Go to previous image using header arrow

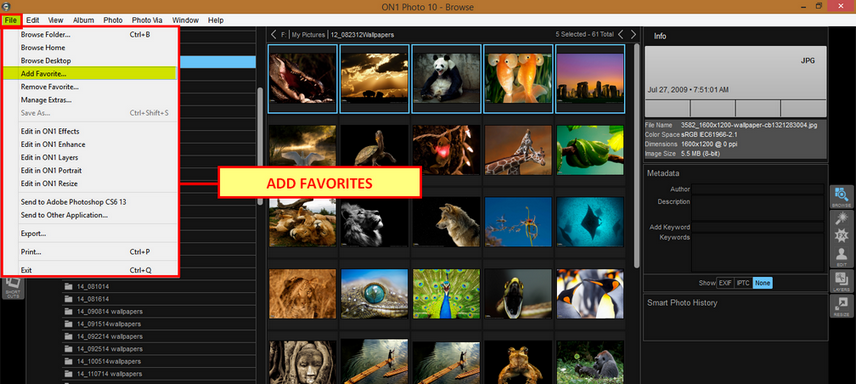click(621, 34)
